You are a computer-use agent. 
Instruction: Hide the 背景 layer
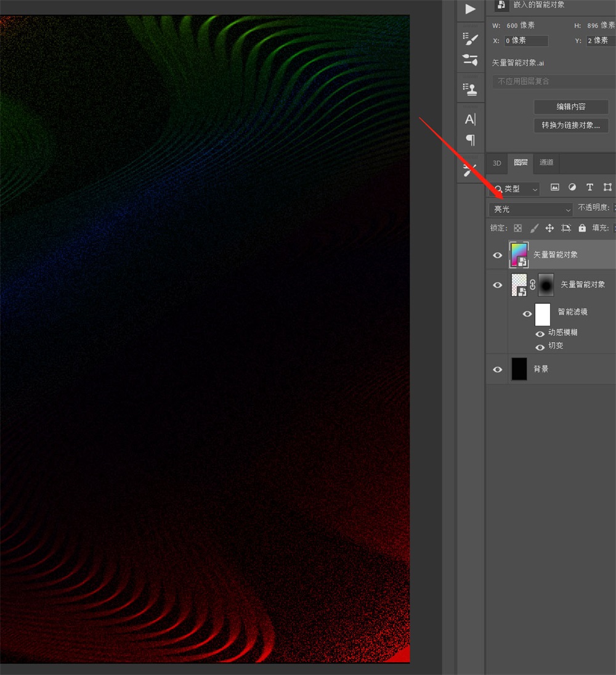[498, 369]
